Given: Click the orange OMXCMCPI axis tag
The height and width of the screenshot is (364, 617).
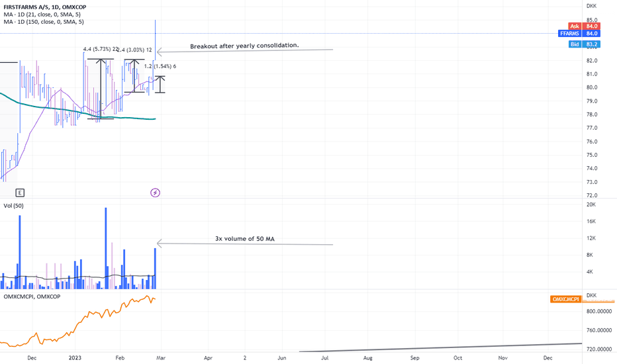Looking at the screenshot, I should click(566, 299).
